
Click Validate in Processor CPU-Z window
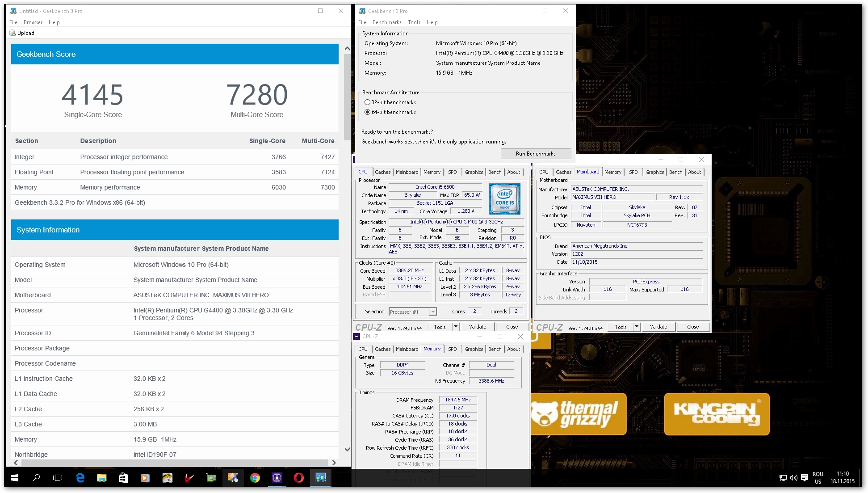click(478, 327)
